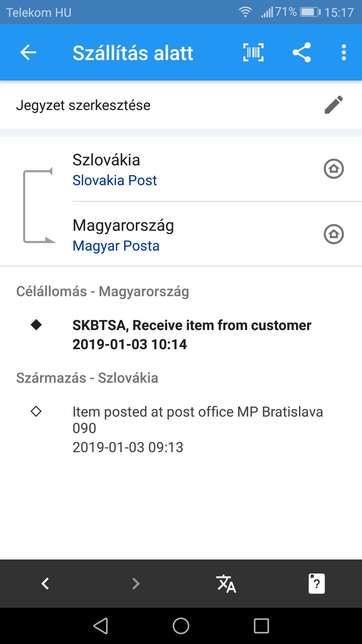Tap the translate icon in bottom bar
This screenshot has height=644, width=362.
click(226, 584)
